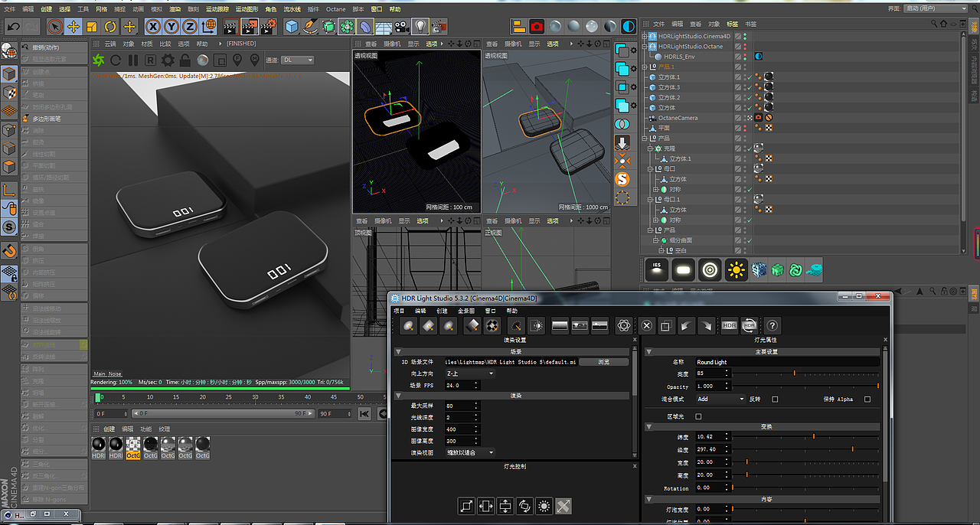Viewport: 980px width, 525px height.
Task: Click the 浏览 browse button
Action: point(603,361)
